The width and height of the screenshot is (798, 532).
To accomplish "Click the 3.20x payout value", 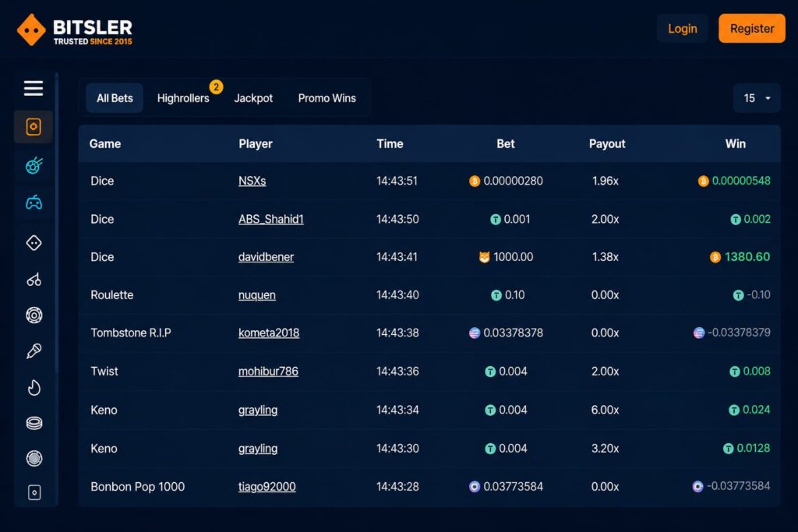I will point(605,449).
